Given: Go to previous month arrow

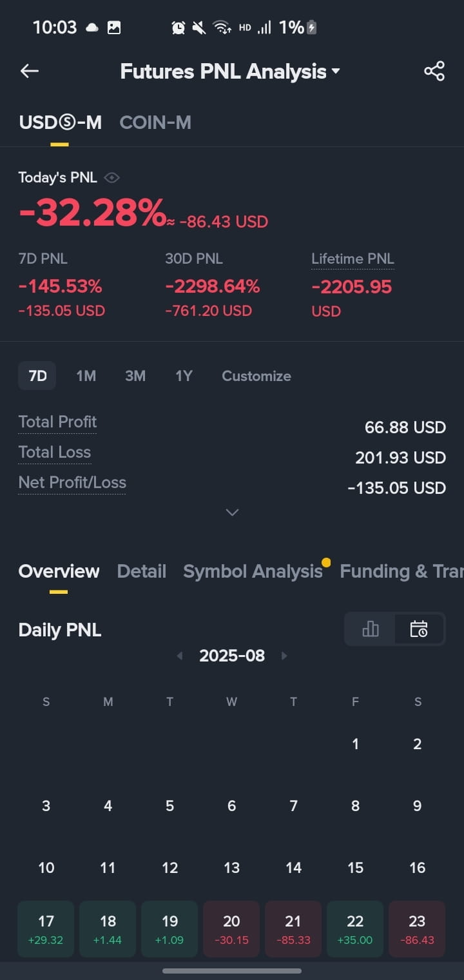Looking at the screenshot, I should pyautogui.click(x=180, y=656).
